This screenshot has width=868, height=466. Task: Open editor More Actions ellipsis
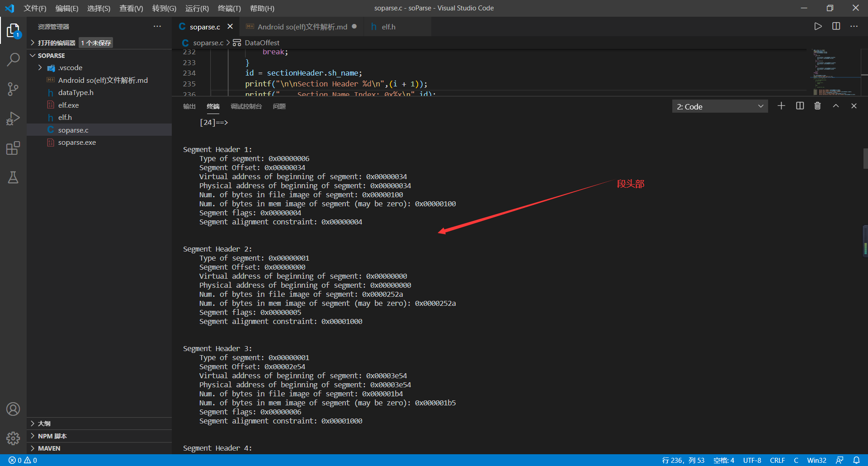click(854, 26)
